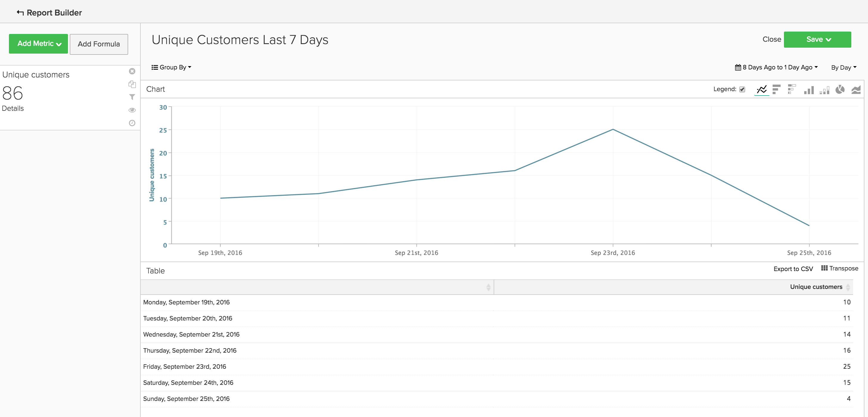Switch to horizontal bar chart type
The image size is (868, 417).
pos(776,89)
